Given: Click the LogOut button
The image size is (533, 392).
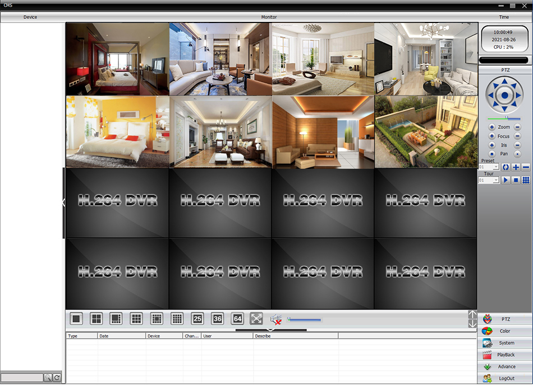Looking at the screenshot, I should point(505,379).
